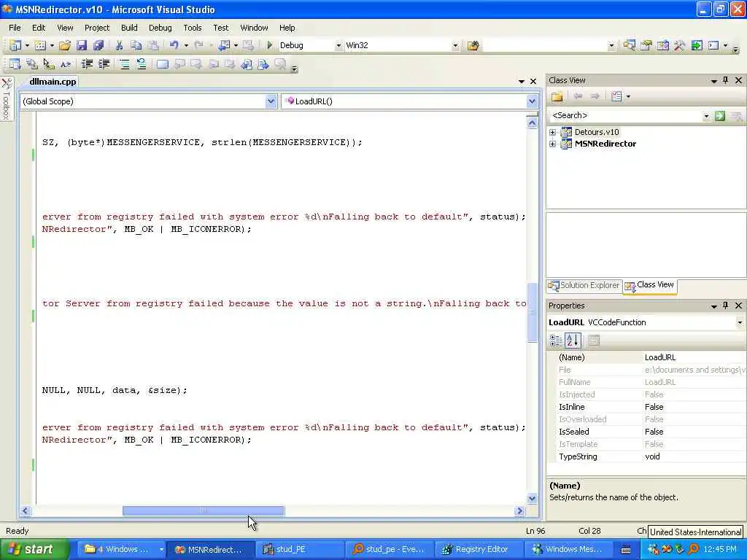The width and height of the screenshot is (747, 560).
Task: Open the Command Window toolbar icon
Action: click(713, 45)
